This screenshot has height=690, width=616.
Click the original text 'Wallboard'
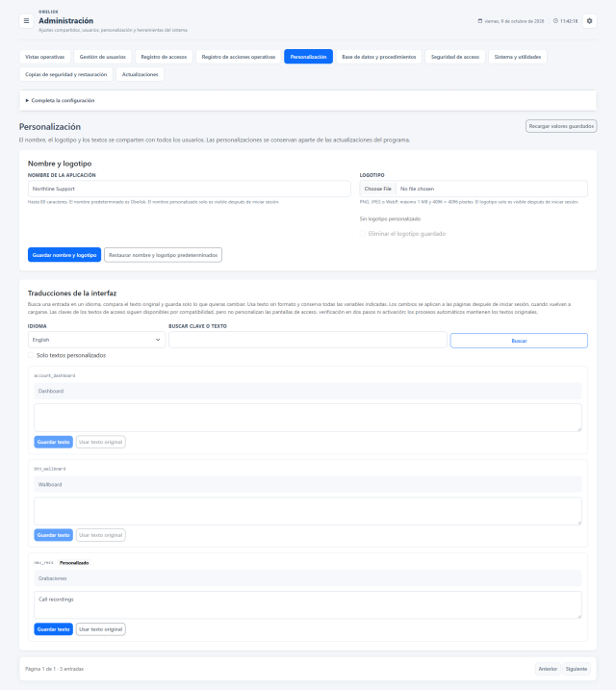[x=50, y=484]
